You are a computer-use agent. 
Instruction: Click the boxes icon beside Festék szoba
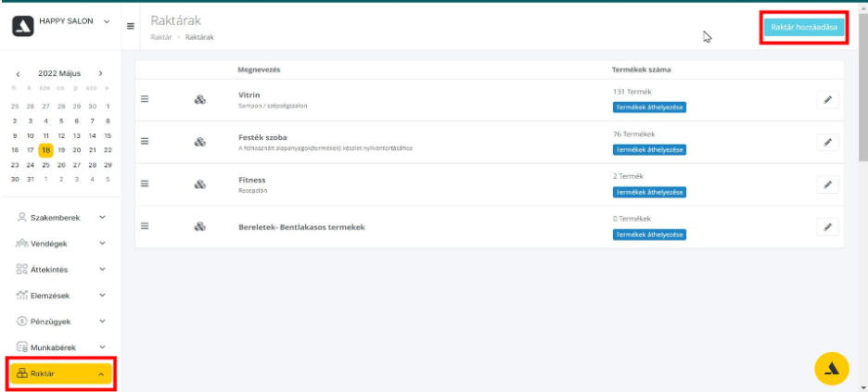199,142
